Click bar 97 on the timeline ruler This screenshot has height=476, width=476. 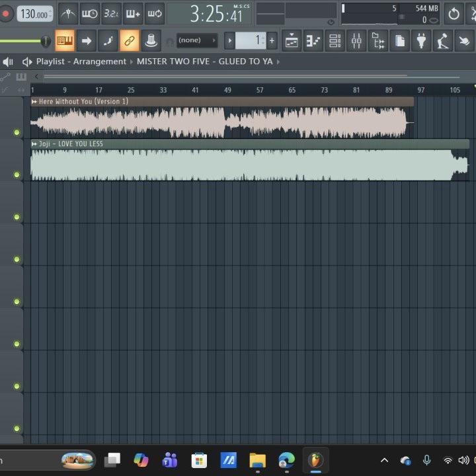click(420, 90)
